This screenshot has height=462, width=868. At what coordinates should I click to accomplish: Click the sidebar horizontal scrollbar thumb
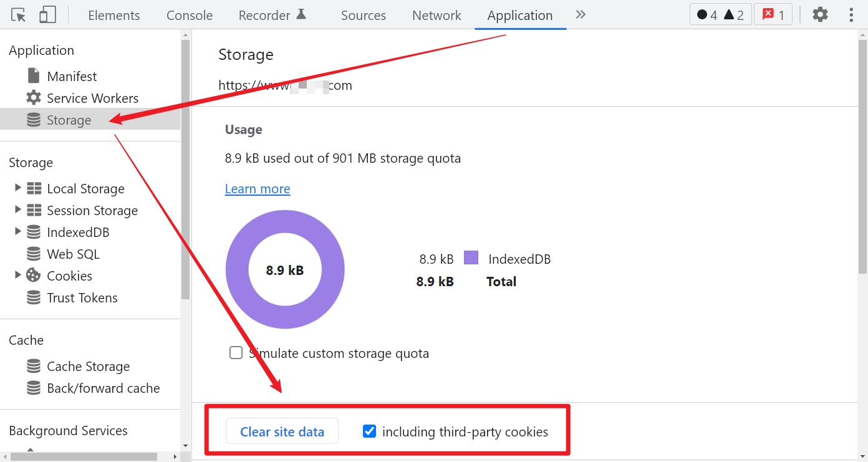83,457
